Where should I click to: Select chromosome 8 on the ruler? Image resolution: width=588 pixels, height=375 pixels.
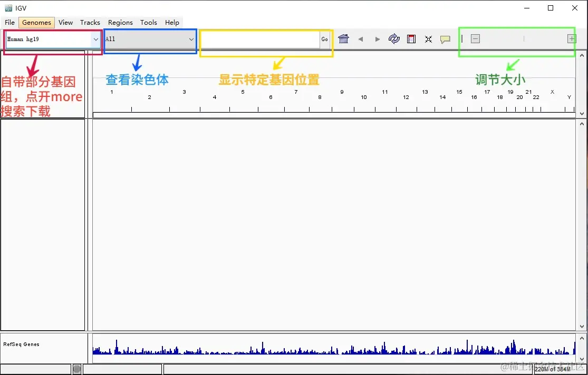point(320,97)
